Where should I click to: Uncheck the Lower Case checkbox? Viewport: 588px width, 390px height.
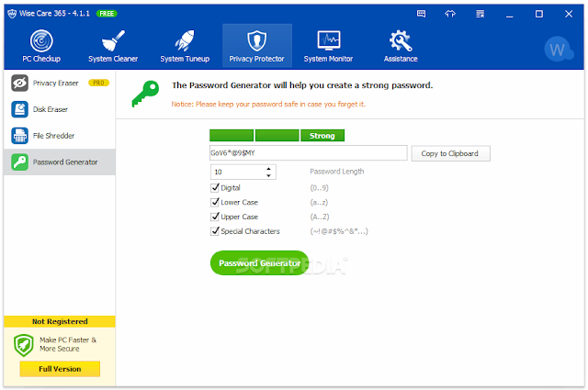pyautogui.click(x=215, y=202)
